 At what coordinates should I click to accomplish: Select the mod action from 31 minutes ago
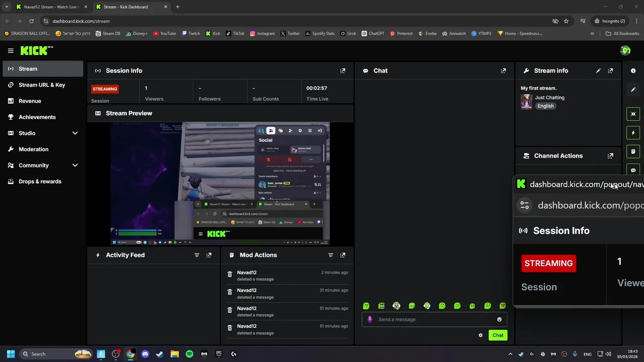287,294
